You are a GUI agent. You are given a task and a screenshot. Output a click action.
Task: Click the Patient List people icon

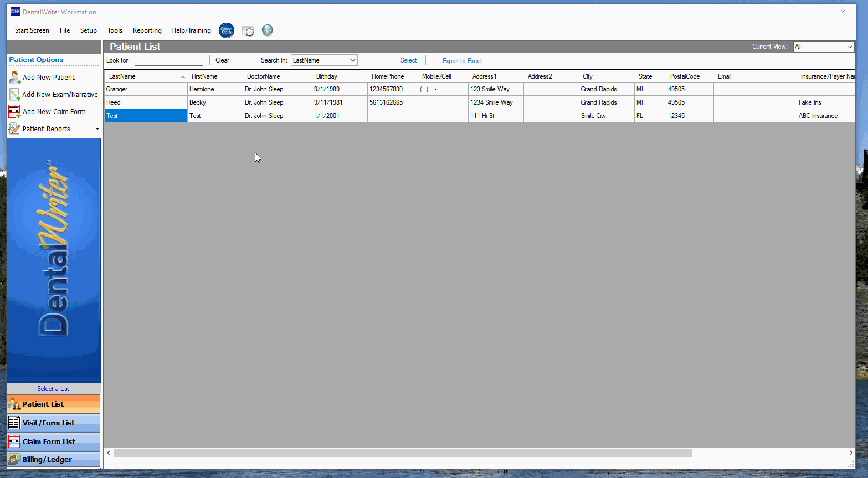14,404
